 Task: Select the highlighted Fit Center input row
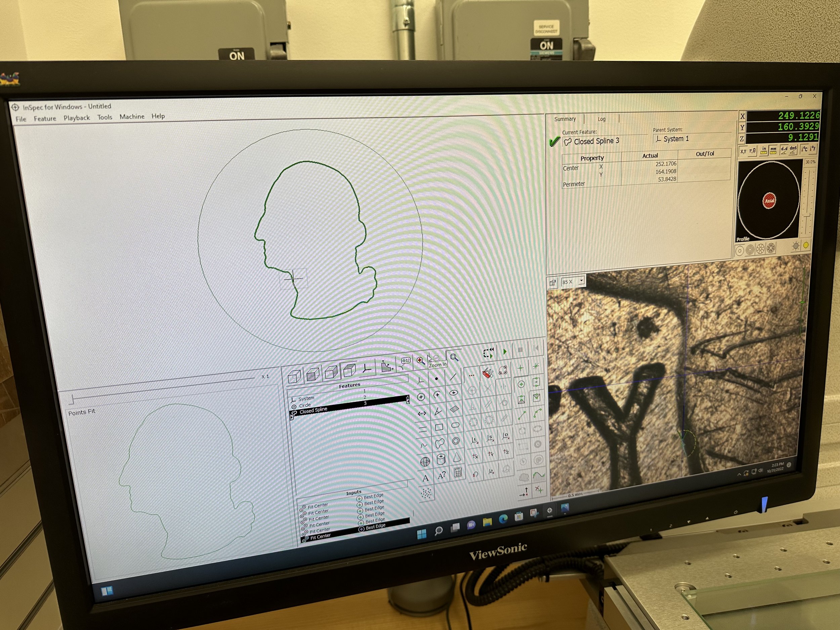355,530
